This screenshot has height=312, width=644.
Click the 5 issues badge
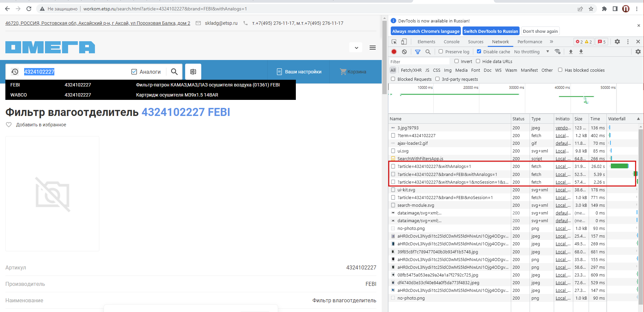602,42
